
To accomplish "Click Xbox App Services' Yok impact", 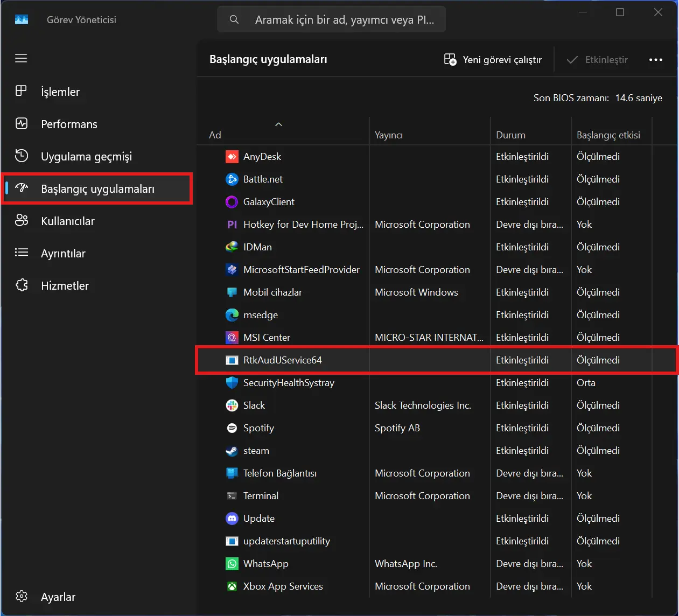I will tap(584, 586).
